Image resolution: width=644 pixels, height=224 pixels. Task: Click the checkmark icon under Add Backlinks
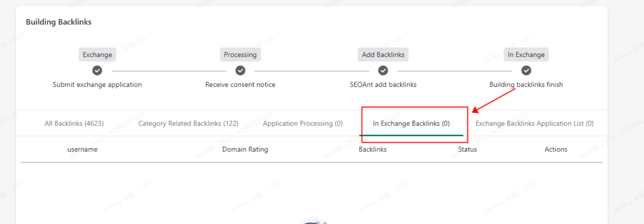[383, 71]
